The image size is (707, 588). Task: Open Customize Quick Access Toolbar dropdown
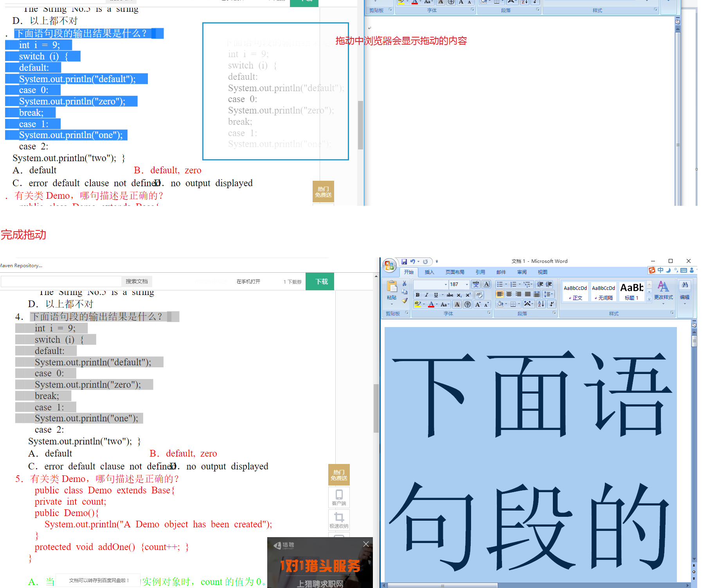pos(437,261)
